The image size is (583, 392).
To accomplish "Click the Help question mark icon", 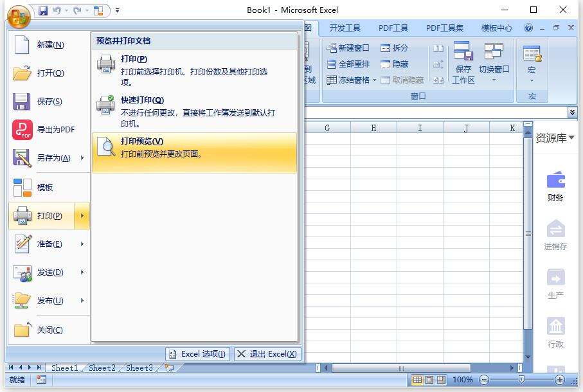I will pyautogui.click(x=528, y=28).
